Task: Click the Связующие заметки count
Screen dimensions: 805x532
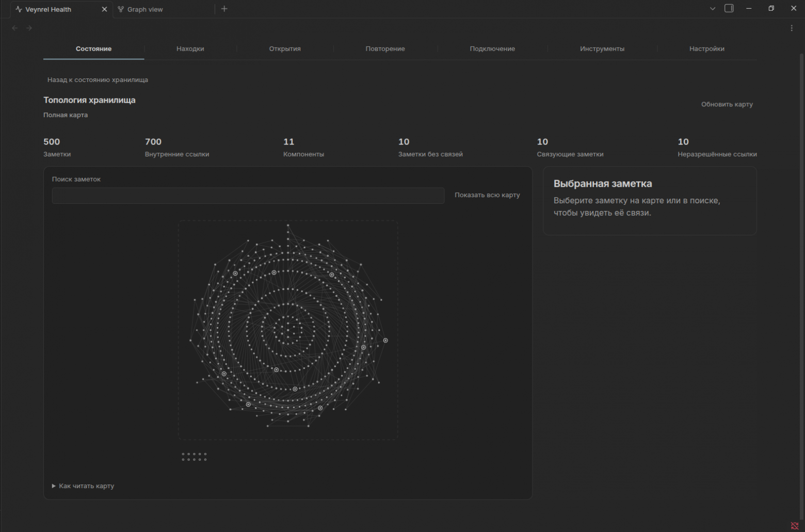Action: pos(570,147)
